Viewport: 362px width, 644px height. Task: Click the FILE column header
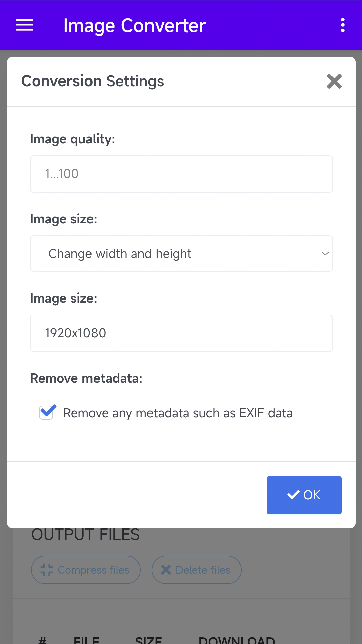pos(86,640)
